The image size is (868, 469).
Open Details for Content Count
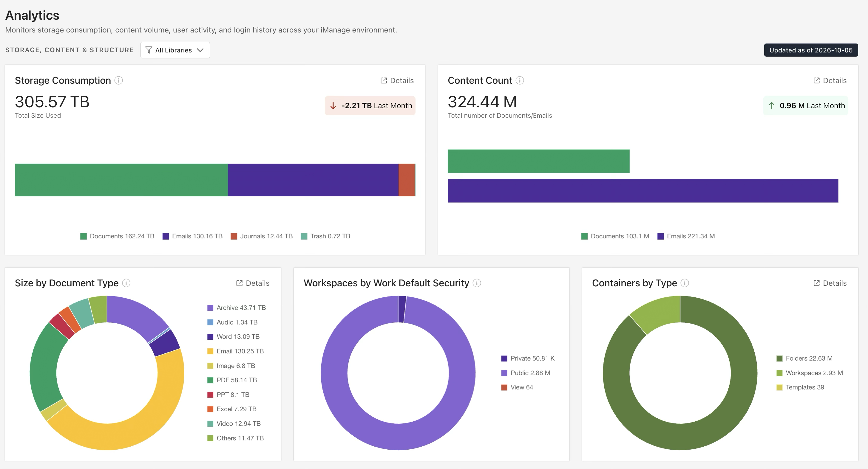pos(830,80)
